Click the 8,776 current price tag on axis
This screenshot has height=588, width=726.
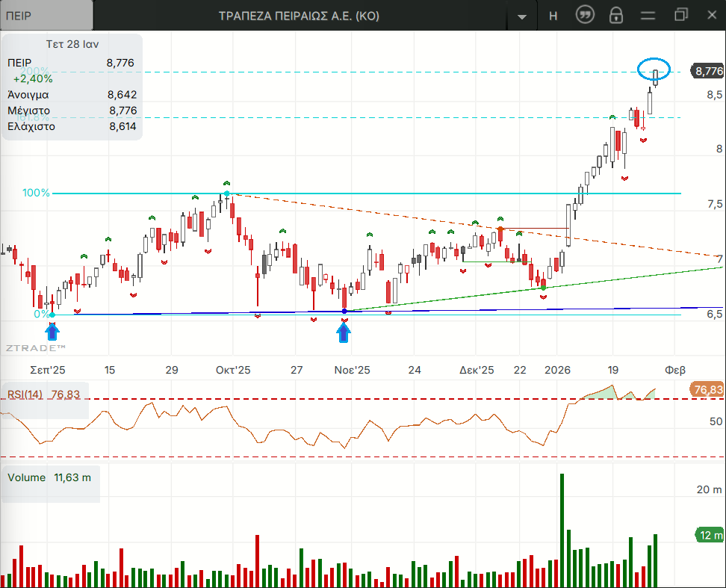click(x=707, y=71)
